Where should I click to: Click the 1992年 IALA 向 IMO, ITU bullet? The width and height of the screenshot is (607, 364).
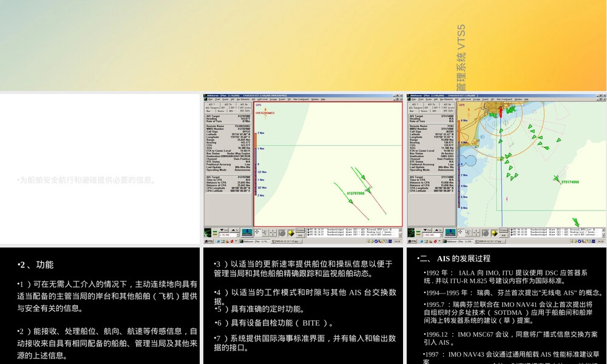coord(506,277)
